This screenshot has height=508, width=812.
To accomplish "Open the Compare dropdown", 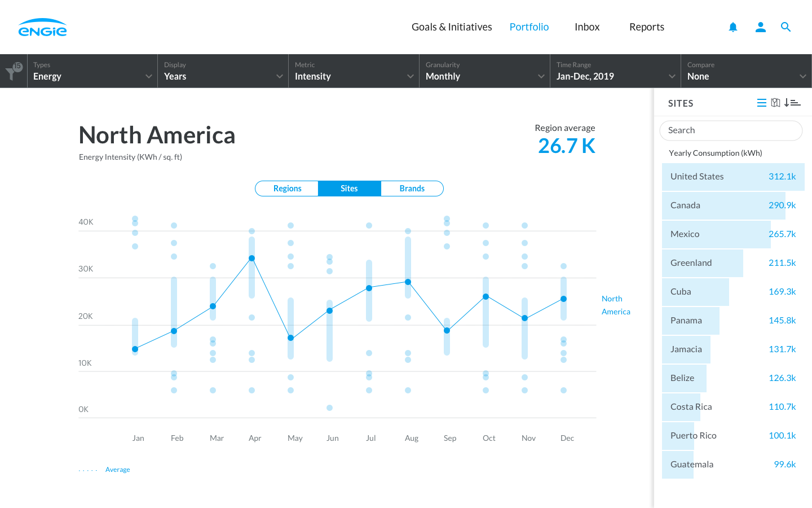I will pos(746,71).
